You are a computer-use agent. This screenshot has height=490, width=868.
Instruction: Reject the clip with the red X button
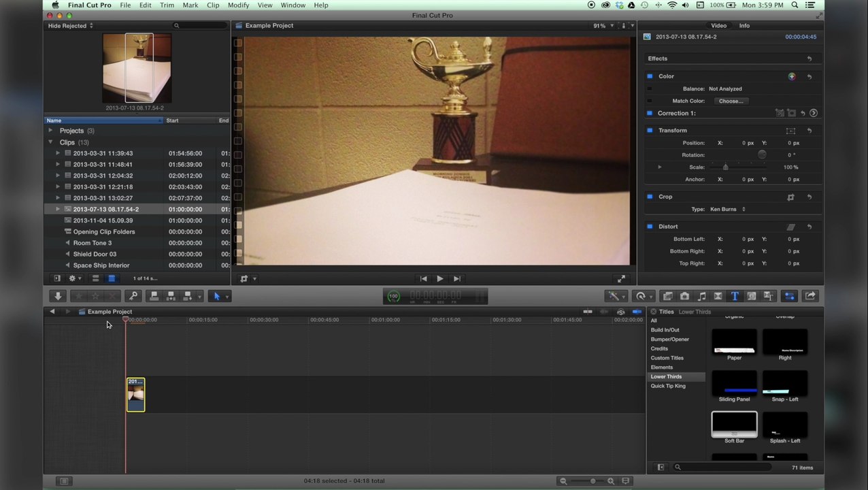113,296
